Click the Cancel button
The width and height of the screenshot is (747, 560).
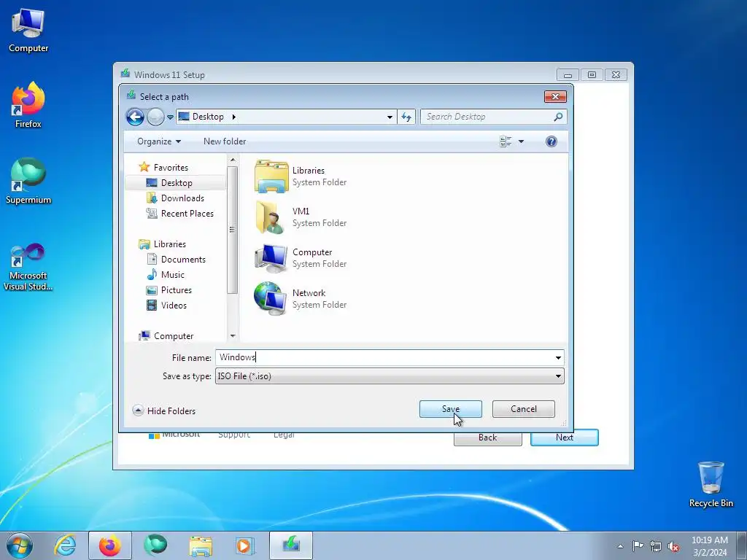point(524,409)
